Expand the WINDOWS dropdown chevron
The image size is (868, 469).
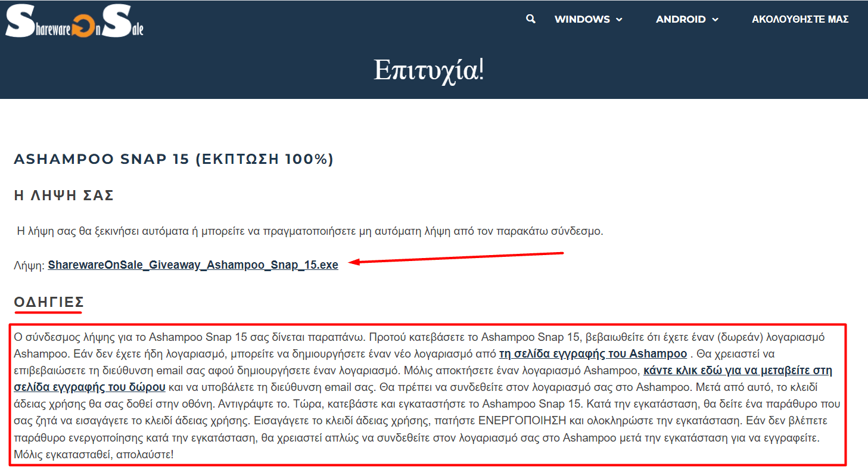click(619, 20)
